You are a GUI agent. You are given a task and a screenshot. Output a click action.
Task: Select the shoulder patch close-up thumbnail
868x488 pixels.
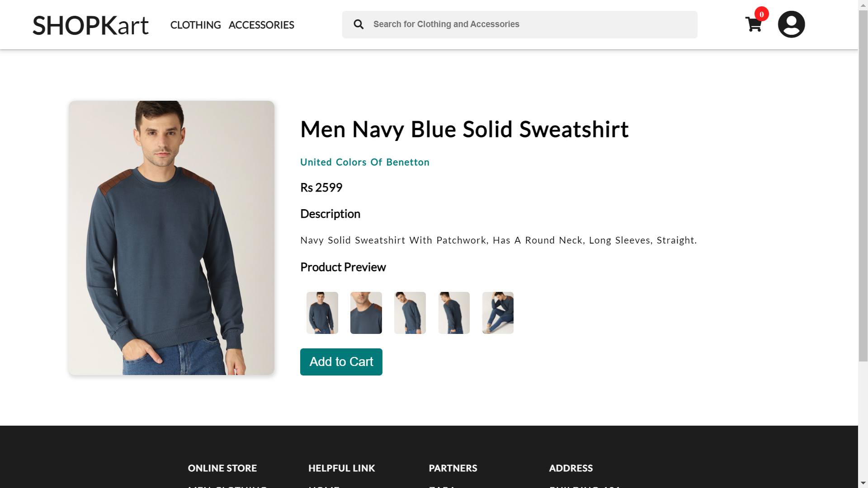click(x=366, y=312)
